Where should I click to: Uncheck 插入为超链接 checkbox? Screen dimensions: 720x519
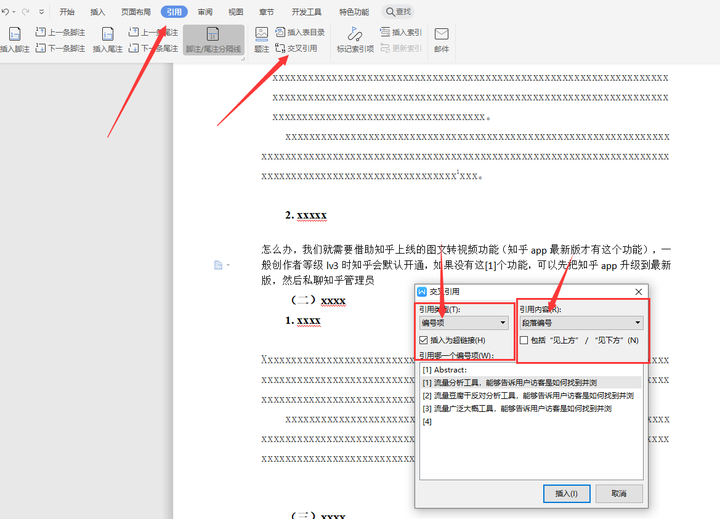[x=424, y=340]
